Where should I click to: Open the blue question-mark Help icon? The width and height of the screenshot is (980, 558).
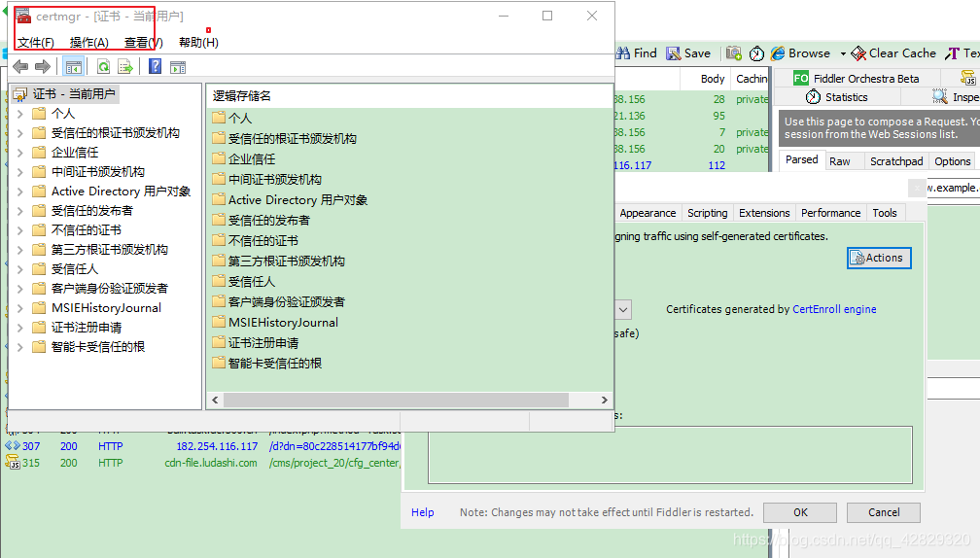point(155,66)
